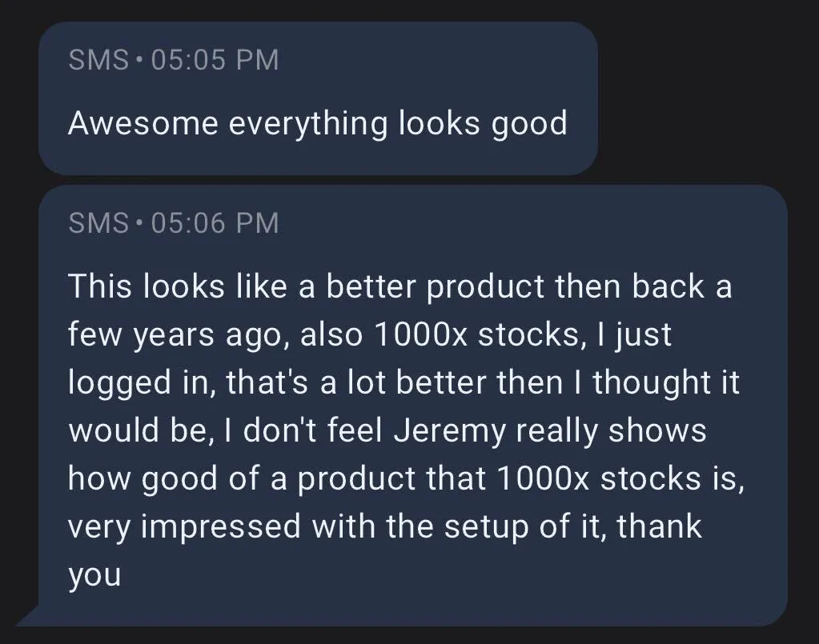This screenshot has width=819, height=644.
Task: Click "1000x stocks is," in the message
Action: tap(620, 478)
